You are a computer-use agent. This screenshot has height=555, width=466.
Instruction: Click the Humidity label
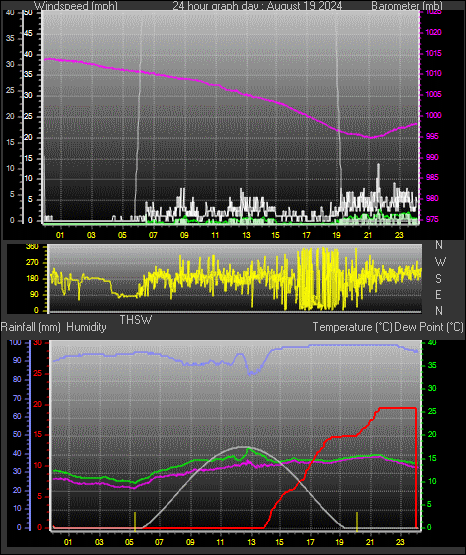pyautogui.click(x=86, y=327)
